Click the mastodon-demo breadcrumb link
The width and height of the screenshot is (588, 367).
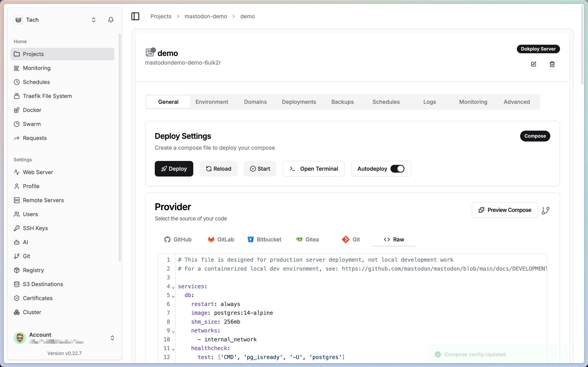pos(206,16)
